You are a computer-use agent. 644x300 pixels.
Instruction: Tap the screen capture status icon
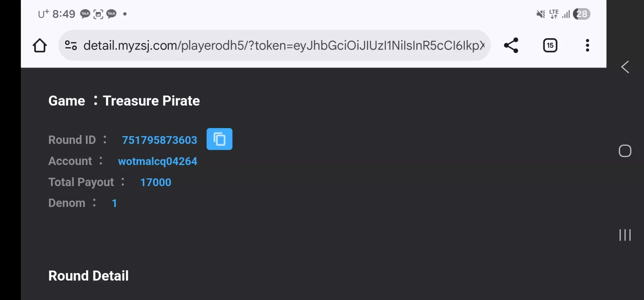(x=98, y=14)
